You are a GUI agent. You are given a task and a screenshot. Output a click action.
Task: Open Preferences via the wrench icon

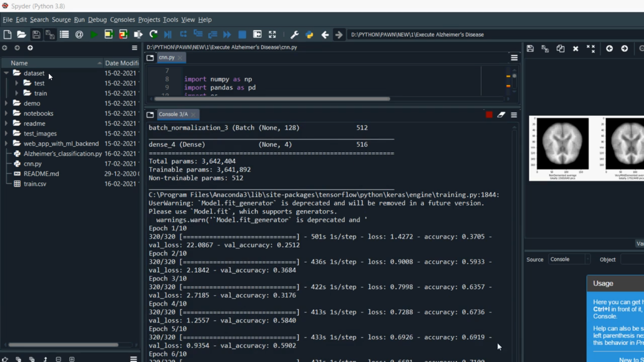click(295, 35)
